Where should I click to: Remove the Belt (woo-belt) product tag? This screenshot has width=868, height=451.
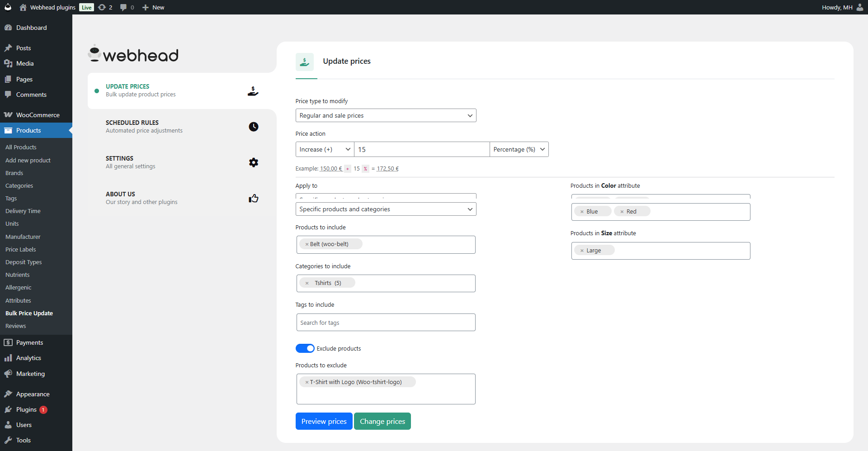pyautogui.click(x=307, y=244)
